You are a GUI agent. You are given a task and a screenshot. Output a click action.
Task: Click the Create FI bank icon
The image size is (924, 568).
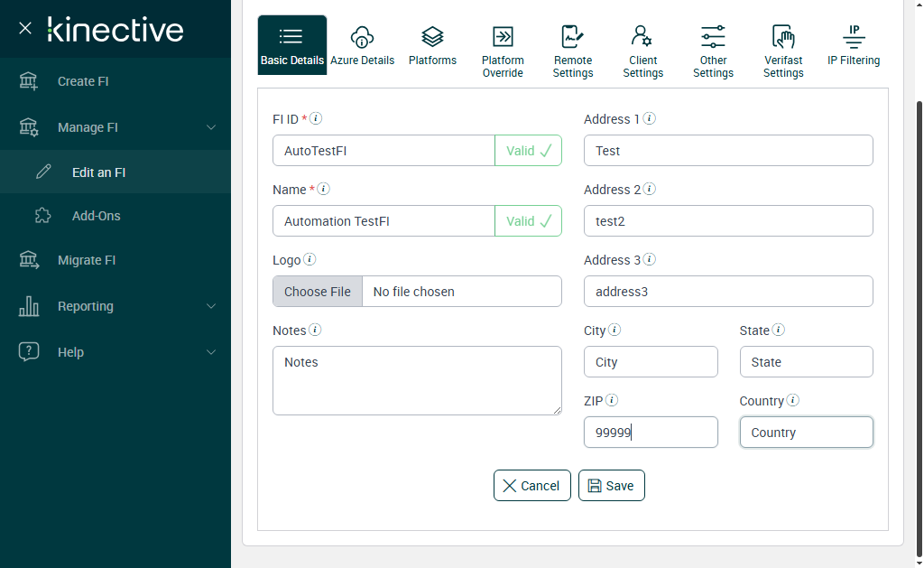[x=28, y=81]
